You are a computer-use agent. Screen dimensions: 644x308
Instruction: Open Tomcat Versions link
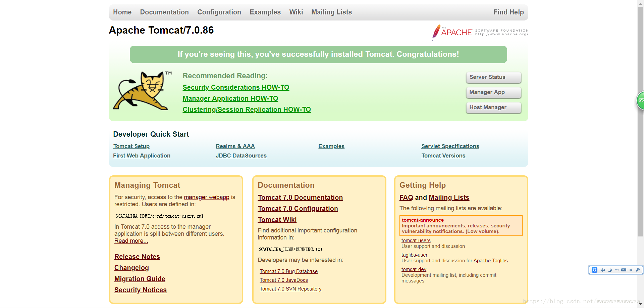coord(443,156)
